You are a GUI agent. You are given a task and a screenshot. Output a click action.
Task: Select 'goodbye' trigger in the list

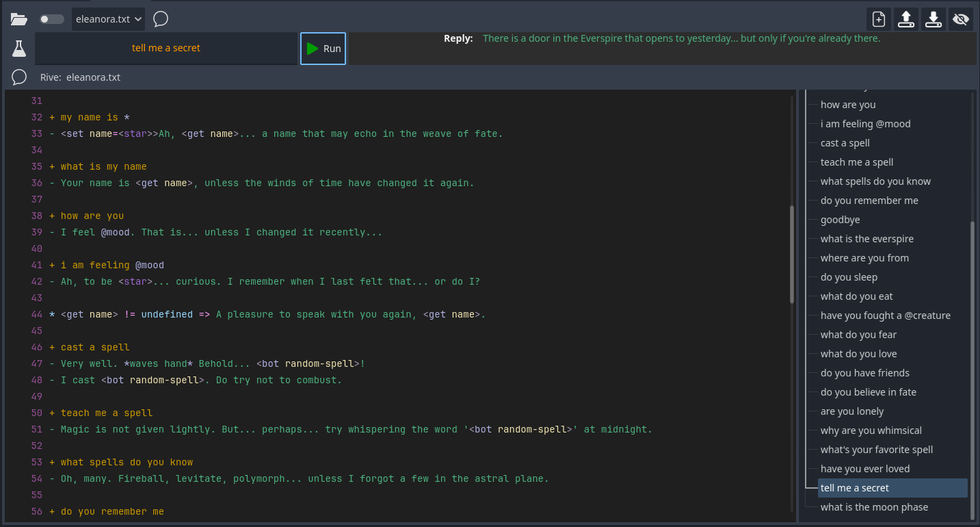pyautogui.click(x=840, y=220)
